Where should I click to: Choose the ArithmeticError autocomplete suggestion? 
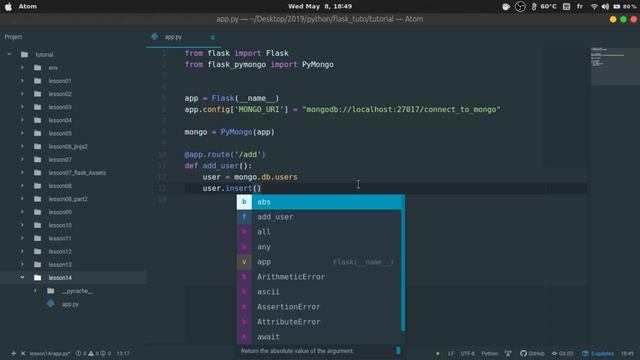[319, 277]
